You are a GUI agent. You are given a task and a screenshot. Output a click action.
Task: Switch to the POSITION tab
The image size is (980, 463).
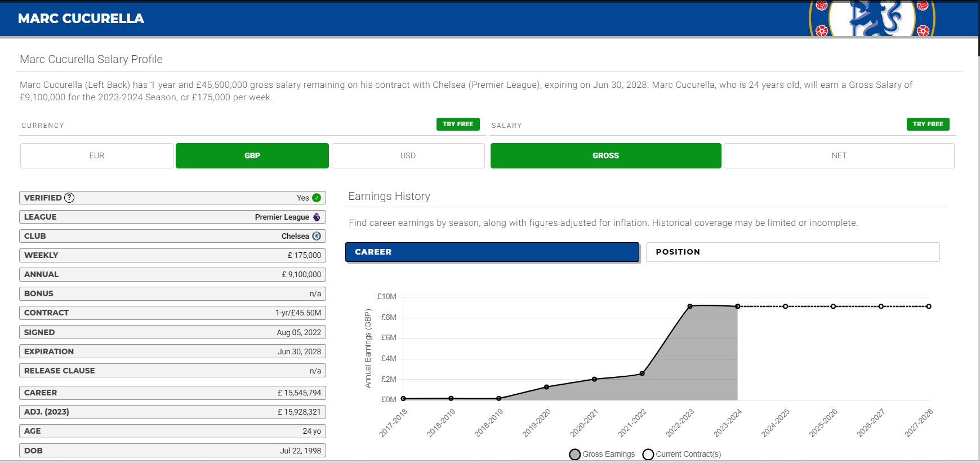click(x=793, y=252)
